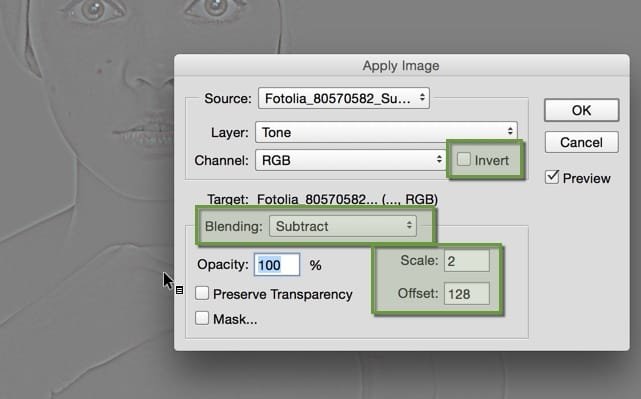Image resolution: width=641 pixels, height=399 pixels.
Task: Click the Opacity field containing 100
Action: 277,265
